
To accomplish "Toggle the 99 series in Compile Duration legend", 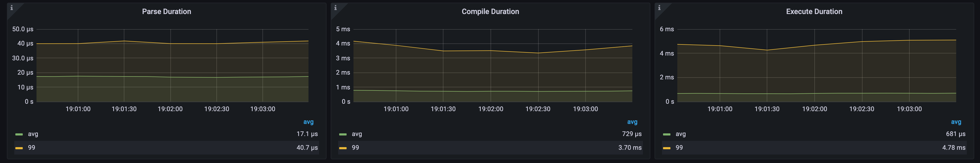I will click(355, 148).
